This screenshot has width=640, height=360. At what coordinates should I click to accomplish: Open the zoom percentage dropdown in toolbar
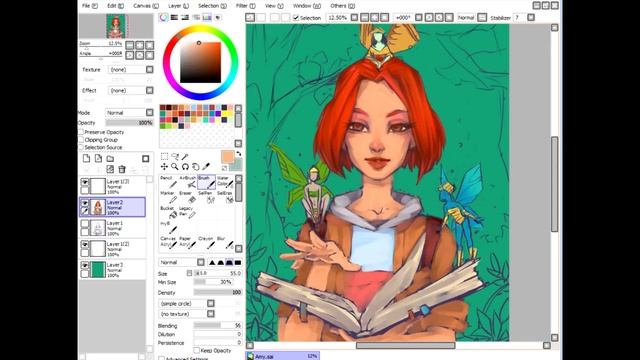pos(354,18)
